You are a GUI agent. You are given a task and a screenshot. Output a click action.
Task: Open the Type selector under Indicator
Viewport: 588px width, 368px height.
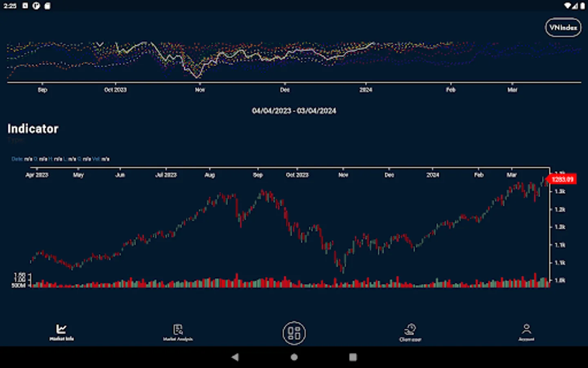pos(16,140)
